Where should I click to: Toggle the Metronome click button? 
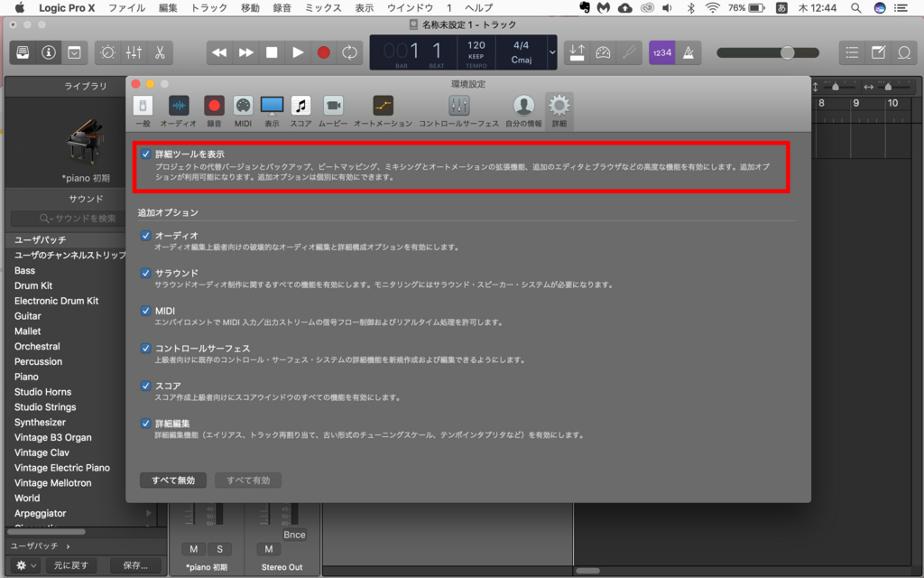click(688, 52)
